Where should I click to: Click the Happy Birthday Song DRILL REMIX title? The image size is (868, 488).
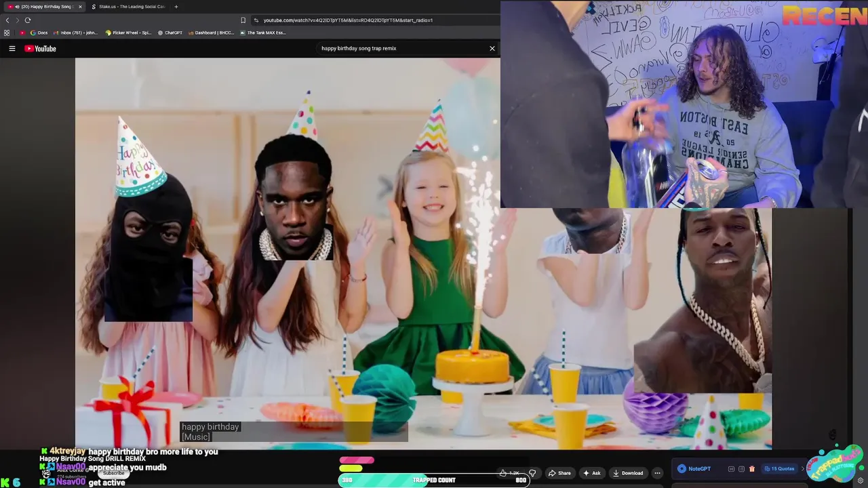92,459
